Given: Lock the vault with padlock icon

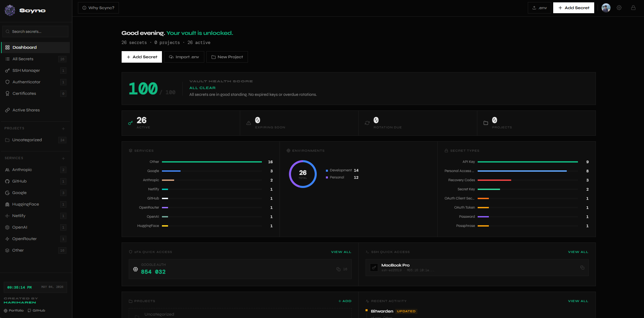Looking at the screenshot, I should tap(633, 8).
